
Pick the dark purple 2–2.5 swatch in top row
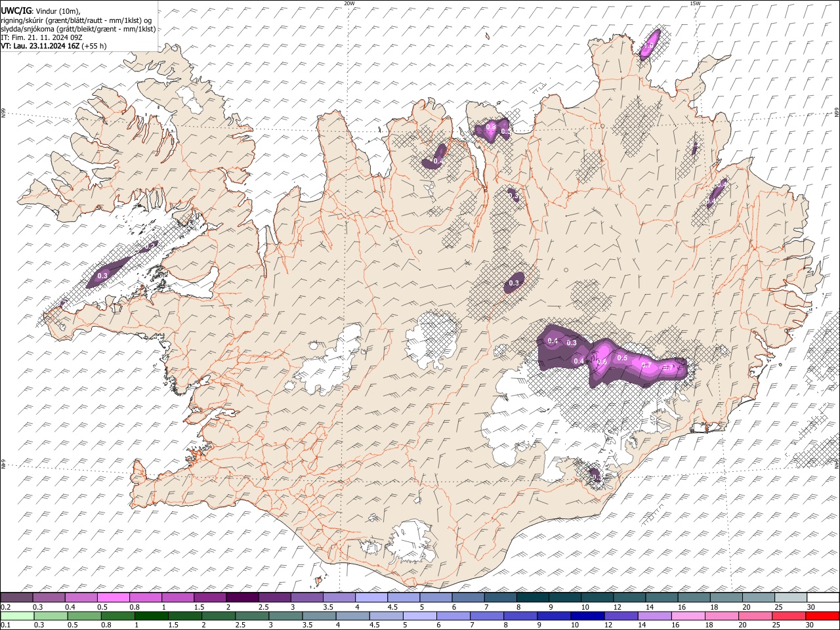(242, 598)
